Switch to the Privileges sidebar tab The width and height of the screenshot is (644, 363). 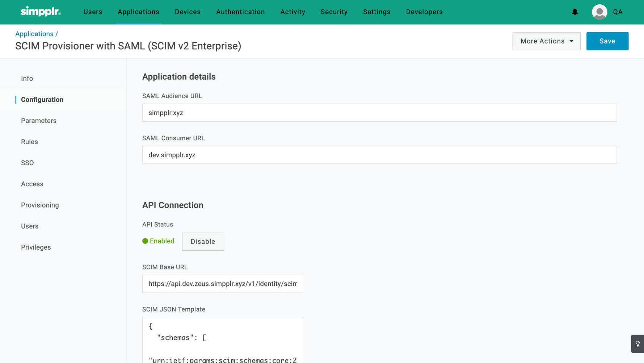(36, 247)
